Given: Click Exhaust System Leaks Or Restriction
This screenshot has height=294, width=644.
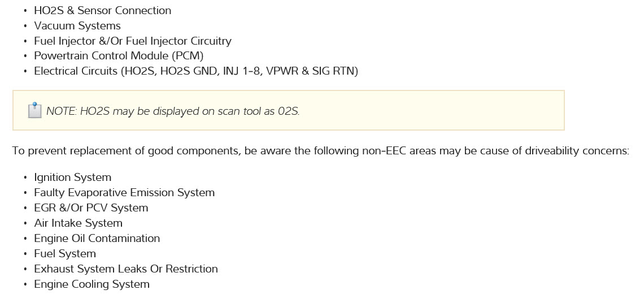Looking at the screenshot, I should (126, 269).
